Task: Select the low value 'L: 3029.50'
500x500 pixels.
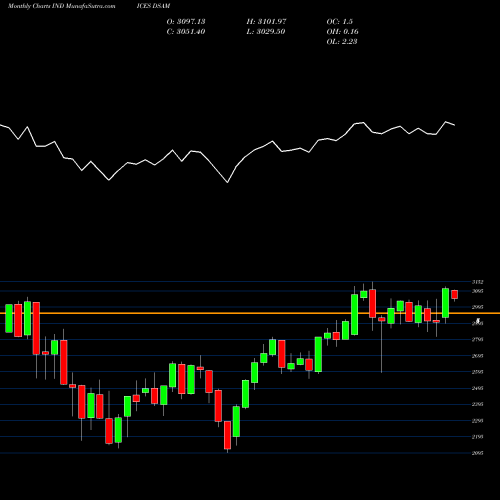Action: coord(266,31)
